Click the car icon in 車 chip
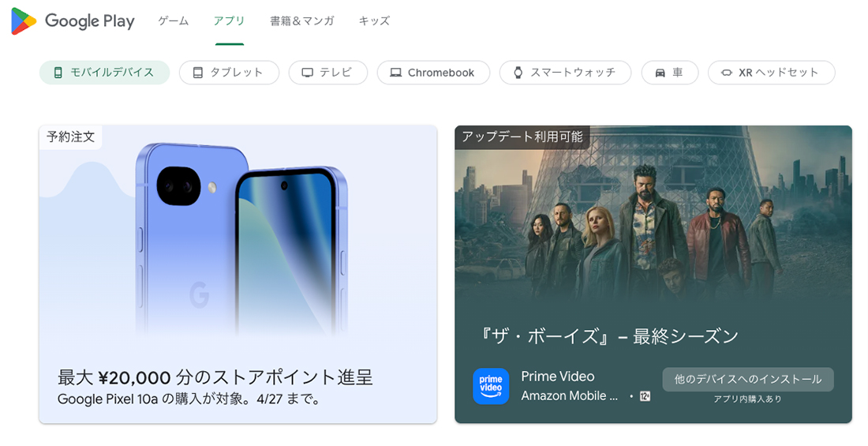 [x=660, y=73]
